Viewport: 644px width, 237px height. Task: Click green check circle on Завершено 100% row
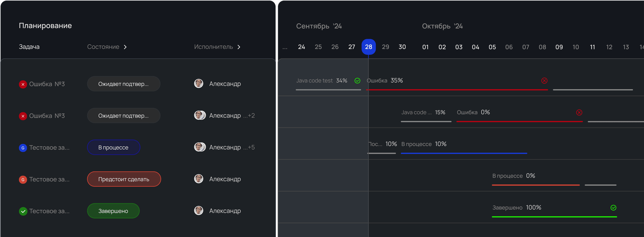[613, 207]
